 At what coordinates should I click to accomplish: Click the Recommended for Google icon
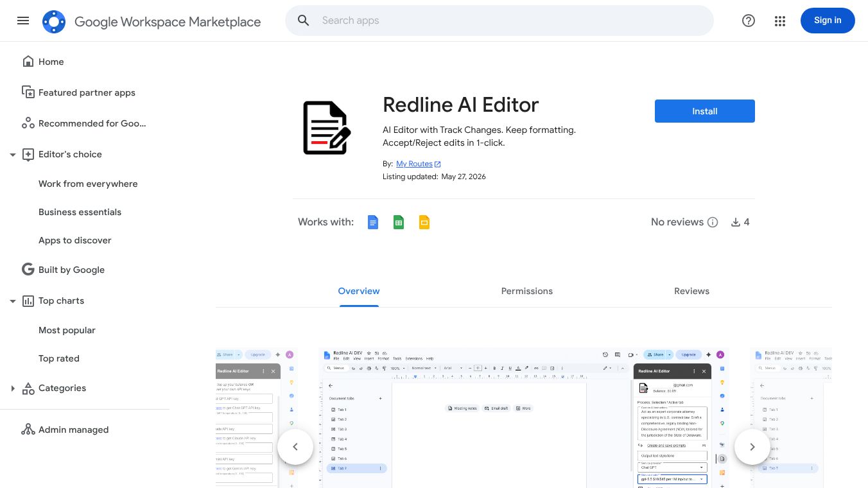[28, 123]
